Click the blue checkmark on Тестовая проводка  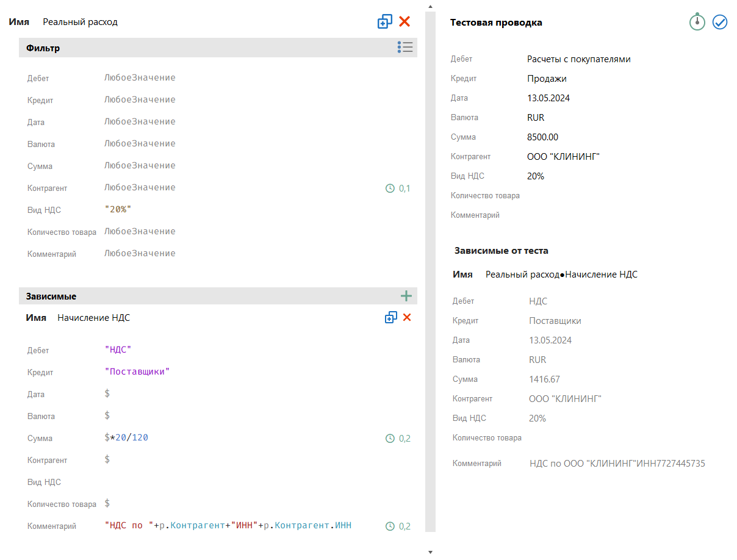point(720,21)
